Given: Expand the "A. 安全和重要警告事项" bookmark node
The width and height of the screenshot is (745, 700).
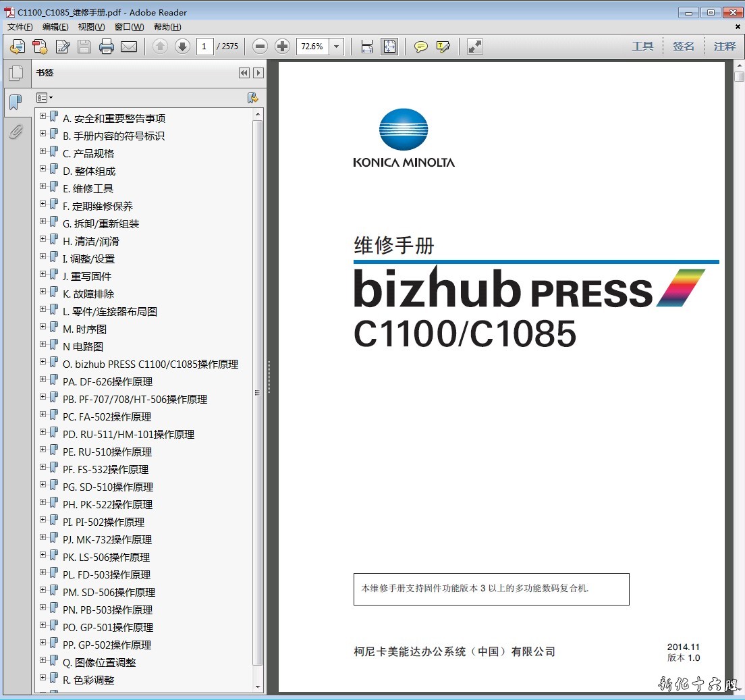Looking at the screenshot, I should pyautogui.click(x=43, y=117).
